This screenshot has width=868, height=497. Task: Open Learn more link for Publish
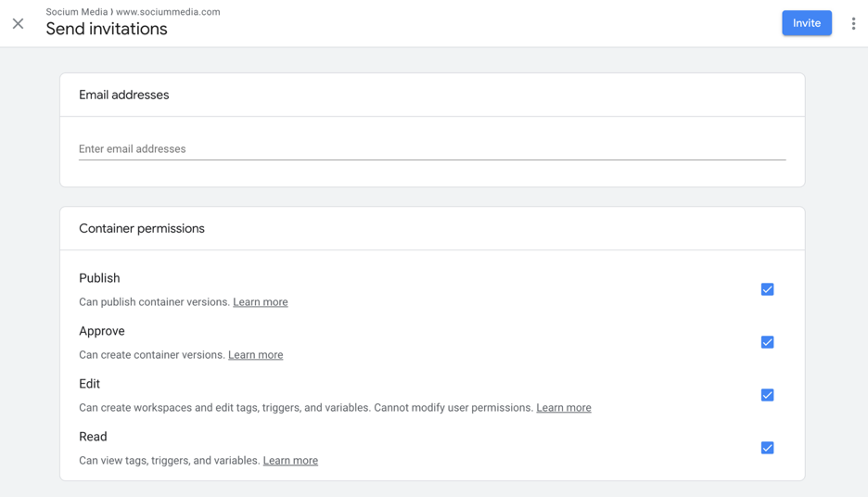(x=261, y=302)
